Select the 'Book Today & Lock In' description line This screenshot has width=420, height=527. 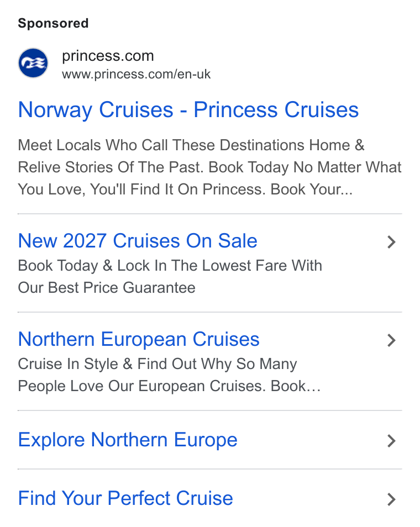click(170, 266)
